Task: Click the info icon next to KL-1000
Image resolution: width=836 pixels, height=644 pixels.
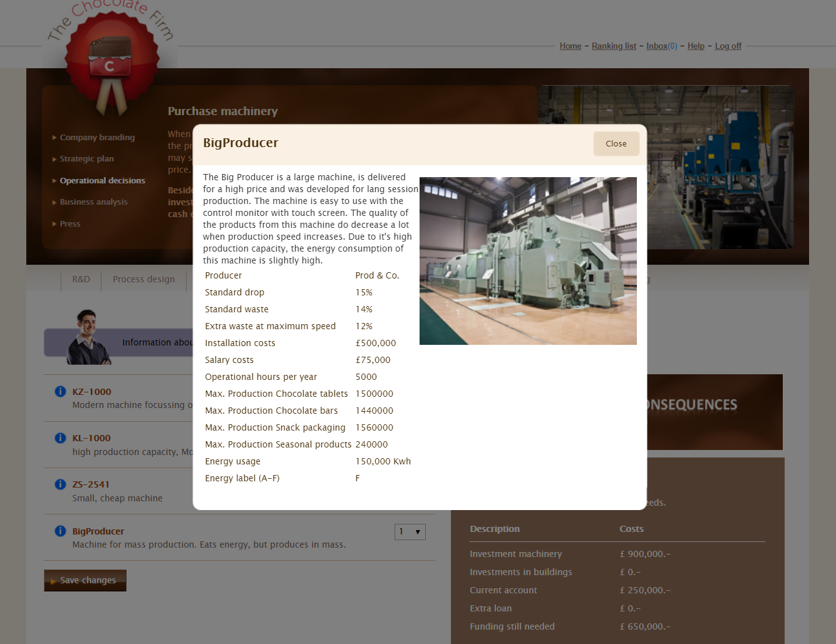Action: 60,437
